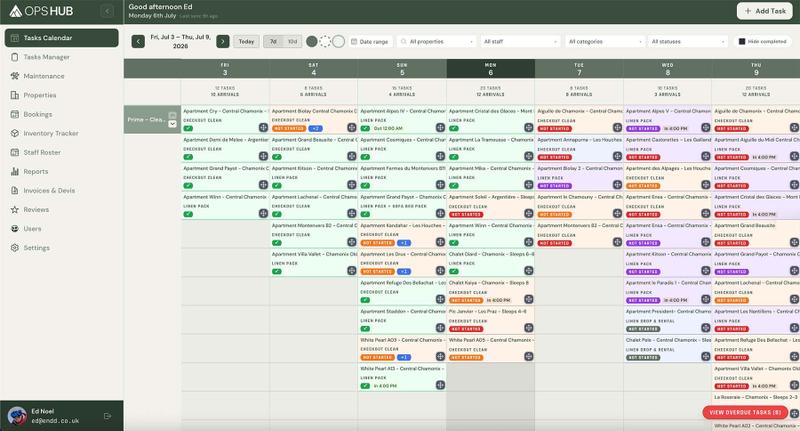
Task: Grab move handle on White Pearl A13 card
Action: (440, 385)
